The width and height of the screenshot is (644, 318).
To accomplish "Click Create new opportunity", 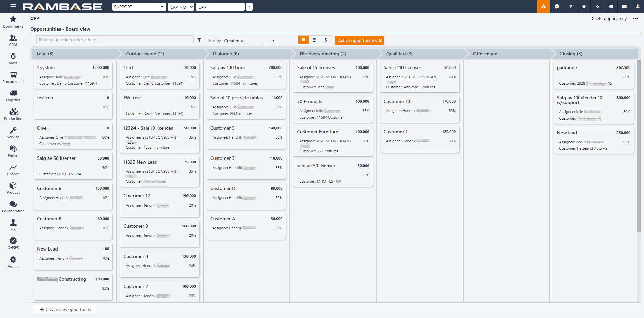I will coord(65,309).
